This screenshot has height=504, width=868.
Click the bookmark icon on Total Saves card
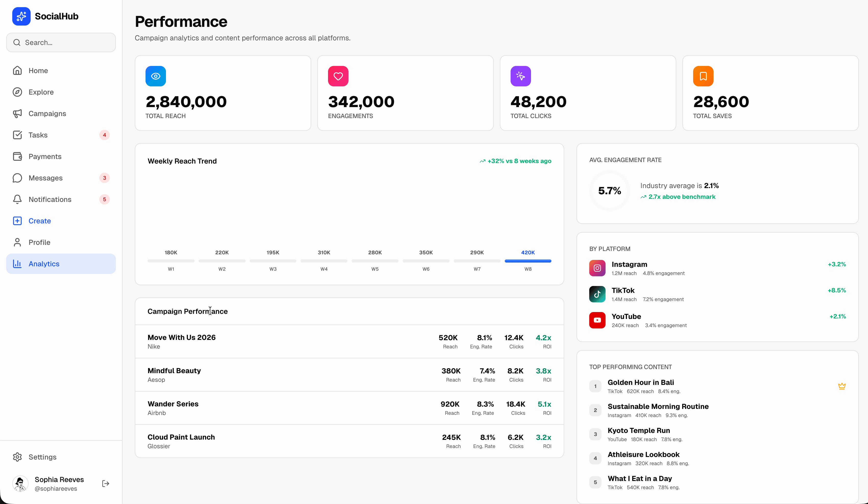[703, 76]
